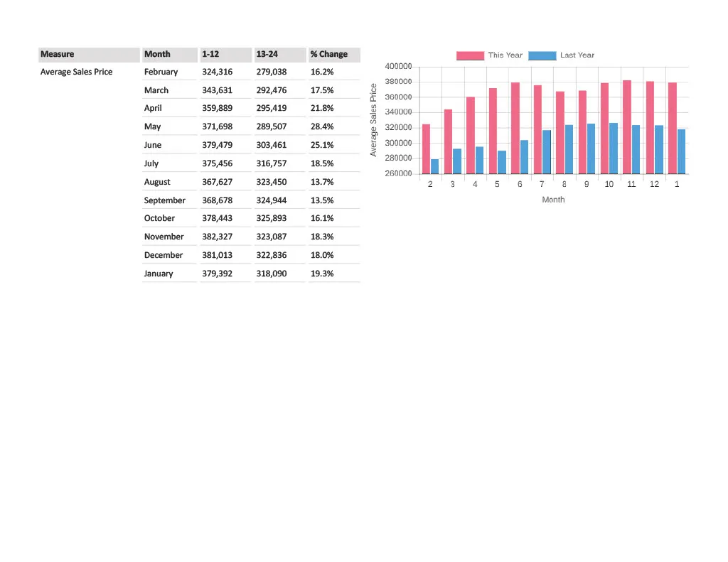Click the % Change column header
Image resolution: width=728 pixels, height=562 pixels.
pyautogui.click(x=334, y=54)
